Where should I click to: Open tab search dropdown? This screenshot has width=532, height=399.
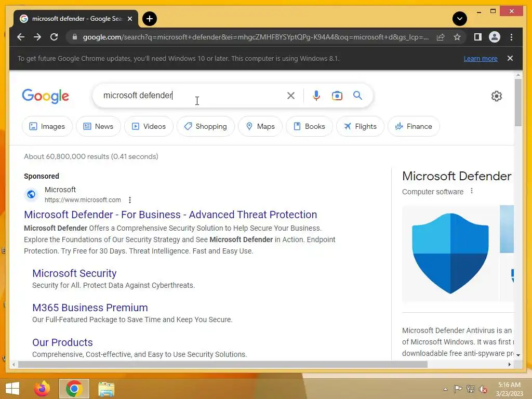[460, 19]
